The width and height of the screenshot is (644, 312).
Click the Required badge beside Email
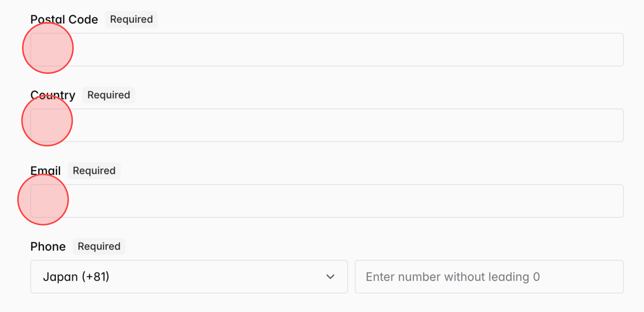click(x=94, y=171)
